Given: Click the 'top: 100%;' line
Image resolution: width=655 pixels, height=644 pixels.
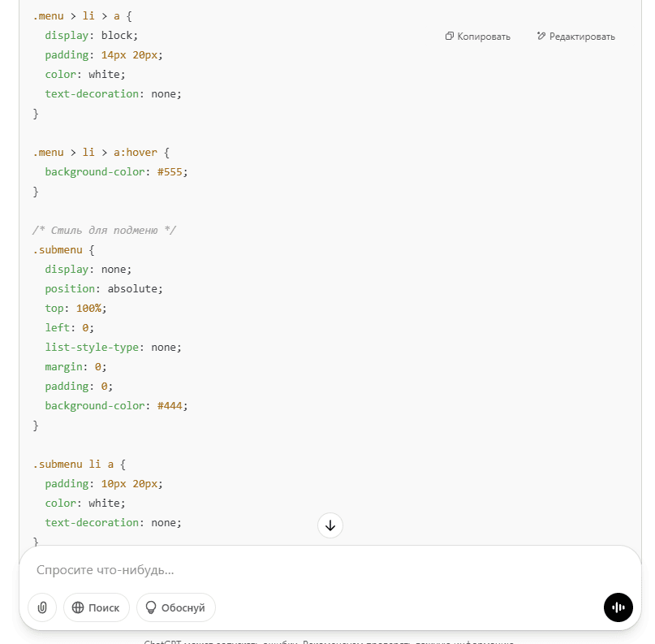Looking at the screenshot, I should point(75,309).
